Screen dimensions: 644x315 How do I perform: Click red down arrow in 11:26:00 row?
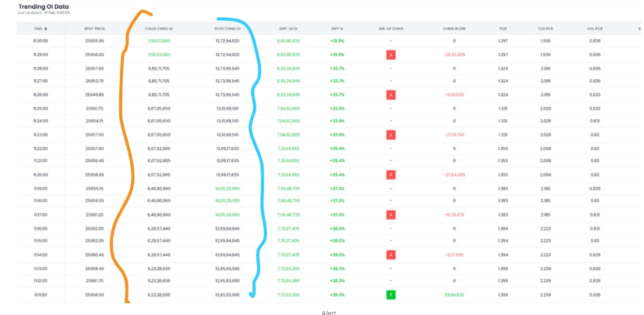point(390,95)
